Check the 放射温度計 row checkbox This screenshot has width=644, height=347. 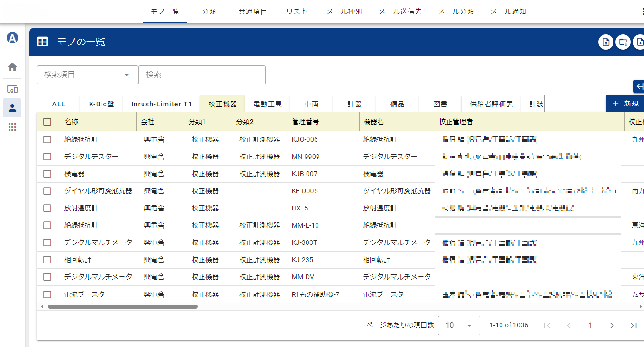pos(47,208)
